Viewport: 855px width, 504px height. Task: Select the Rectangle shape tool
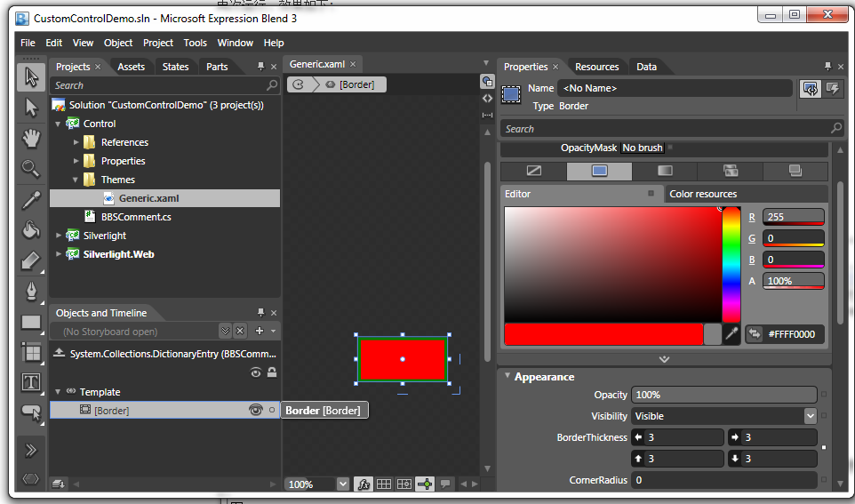(31, 323)
